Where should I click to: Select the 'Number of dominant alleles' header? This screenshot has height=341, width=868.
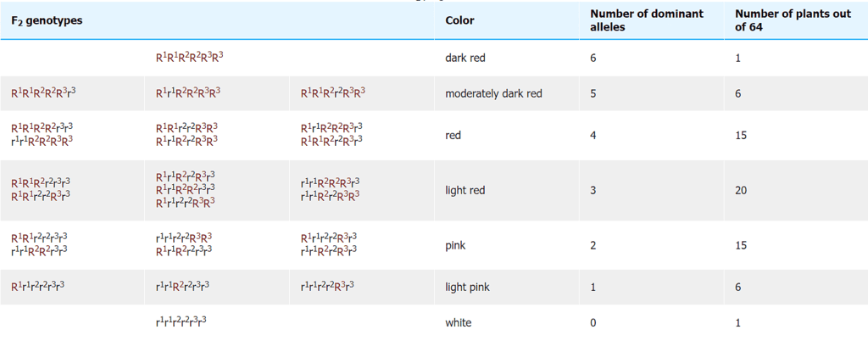[647, 20]
